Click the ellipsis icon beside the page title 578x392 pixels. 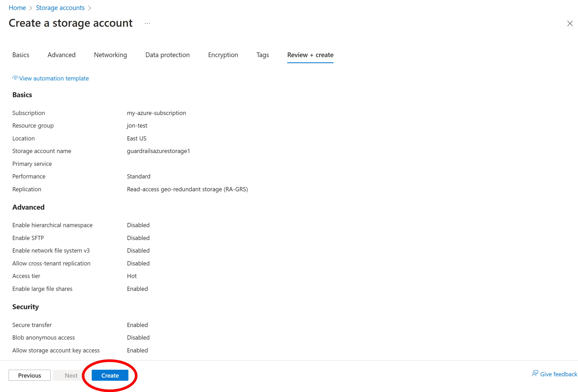147,23
